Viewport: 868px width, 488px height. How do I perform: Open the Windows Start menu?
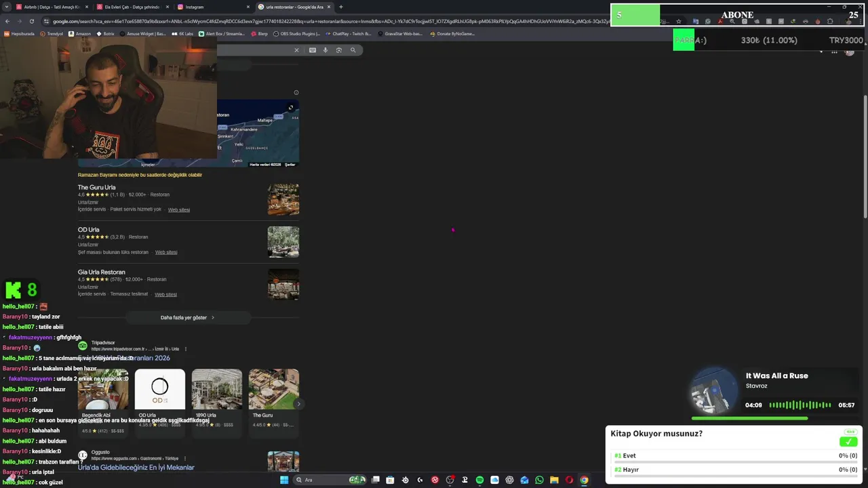pyautogui.click(x=284, y=480)
